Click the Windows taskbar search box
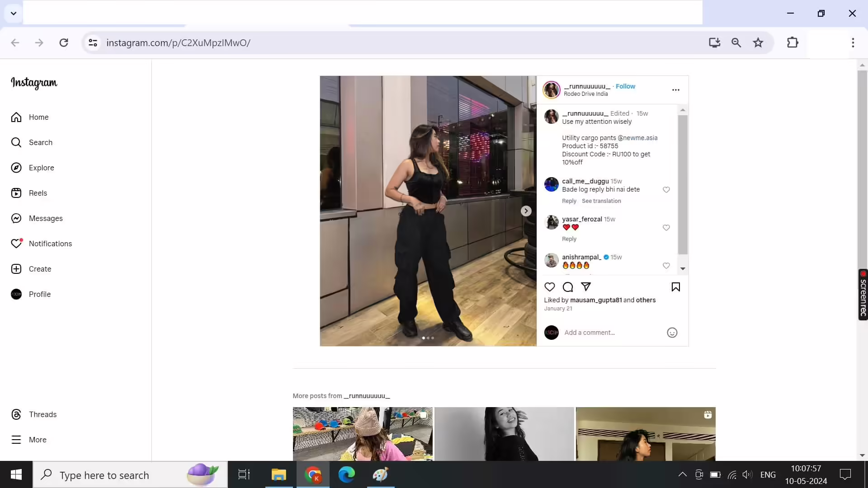Screen dimensions: 868x488 (x=131, y=475)
